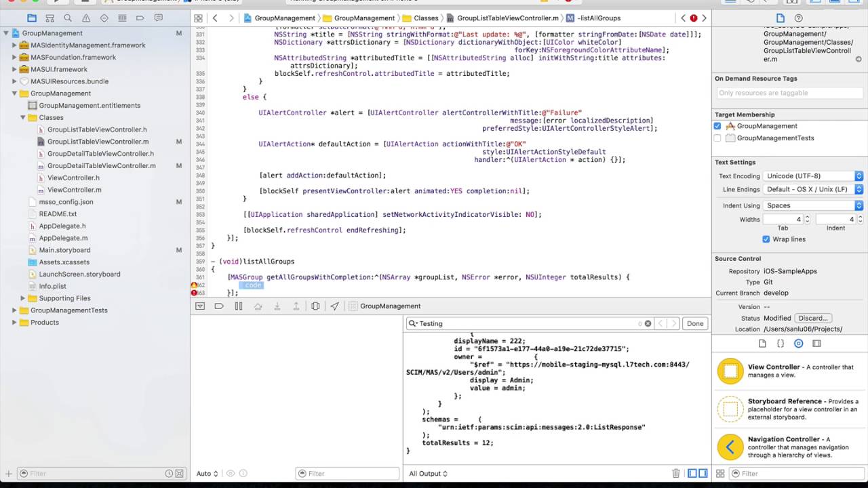Clear console search text button
This screenshot has width=868, height=488.
click(x=648, y=324)
